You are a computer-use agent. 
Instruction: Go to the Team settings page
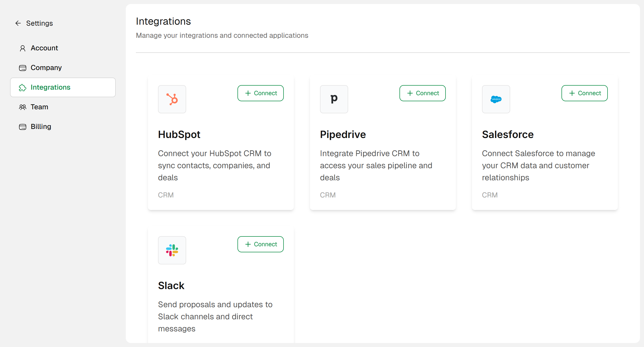[x=39, y=107]
